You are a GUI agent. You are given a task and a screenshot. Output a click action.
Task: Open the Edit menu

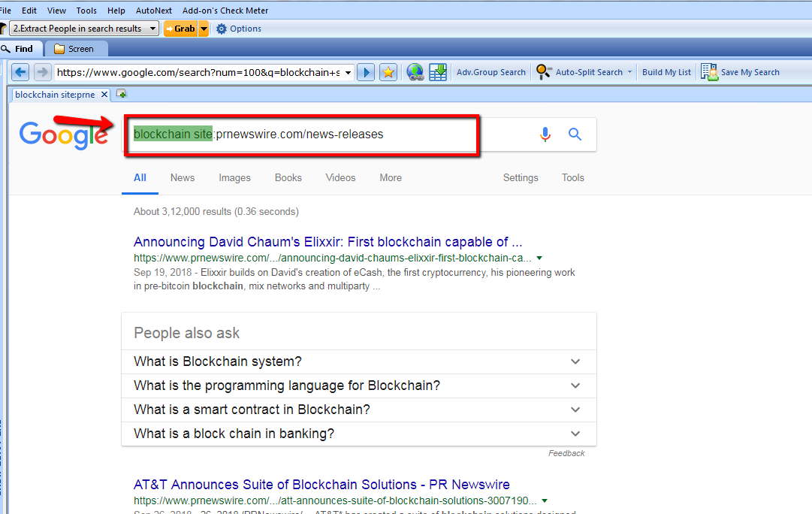[x=29, y=11]
